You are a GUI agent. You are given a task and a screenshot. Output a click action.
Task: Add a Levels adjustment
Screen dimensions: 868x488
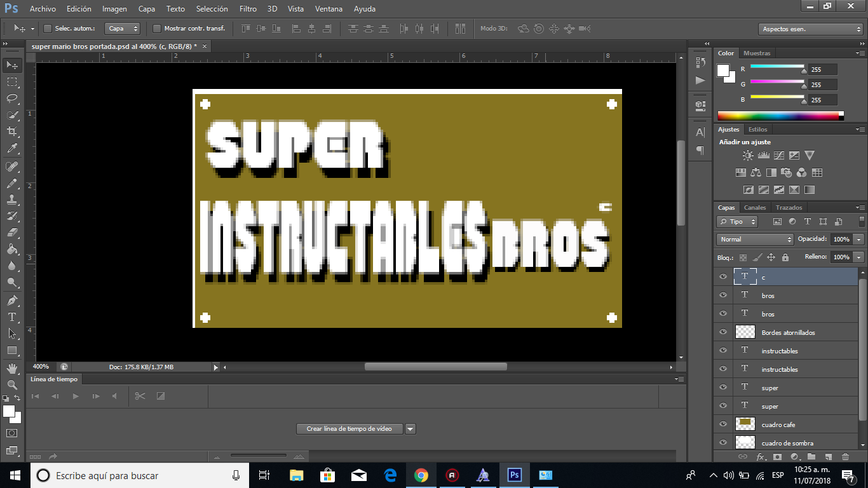click(764, 155)
